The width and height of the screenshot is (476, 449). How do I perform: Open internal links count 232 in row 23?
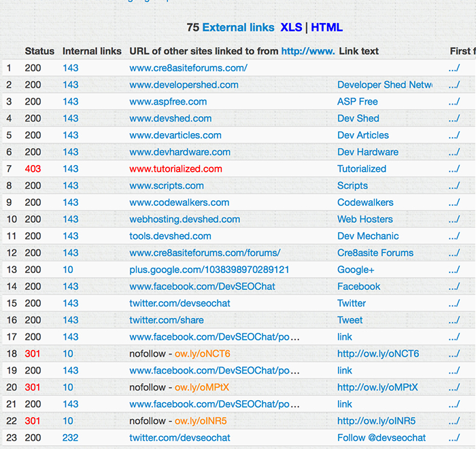[x=71, y=437]
